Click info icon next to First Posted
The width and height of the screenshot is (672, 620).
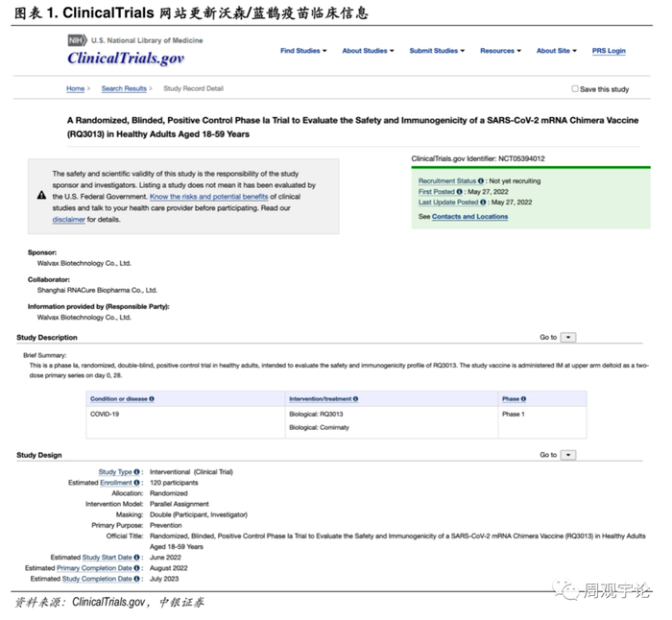point(460,192)
